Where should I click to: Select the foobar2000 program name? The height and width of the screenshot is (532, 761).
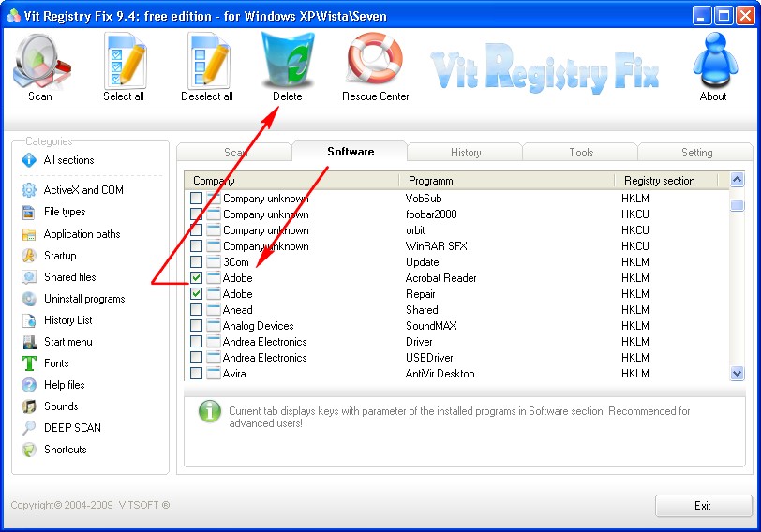(431, 214)
